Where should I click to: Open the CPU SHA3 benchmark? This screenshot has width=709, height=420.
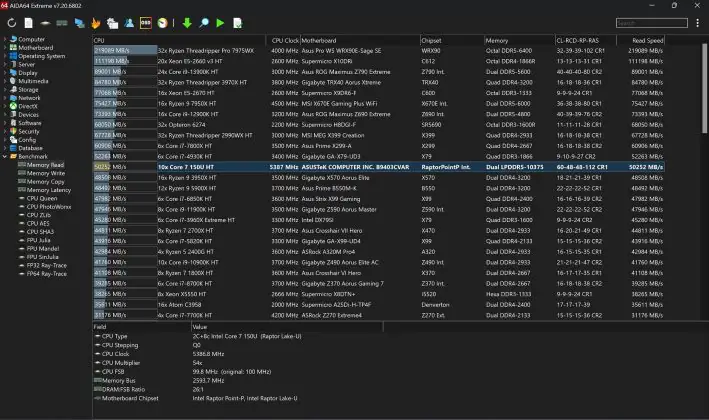pos(40,232)
